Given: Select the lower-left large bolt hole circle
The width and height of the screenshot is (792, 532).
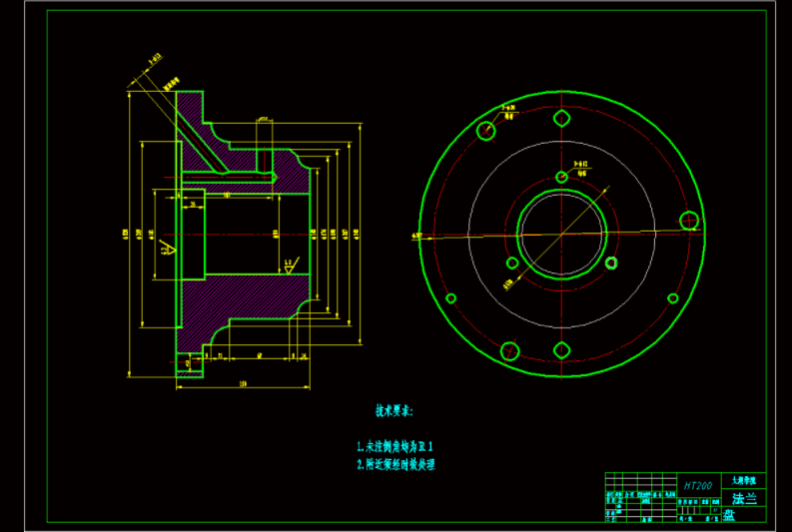Looking at the screenshot, I should pos(509,349).
